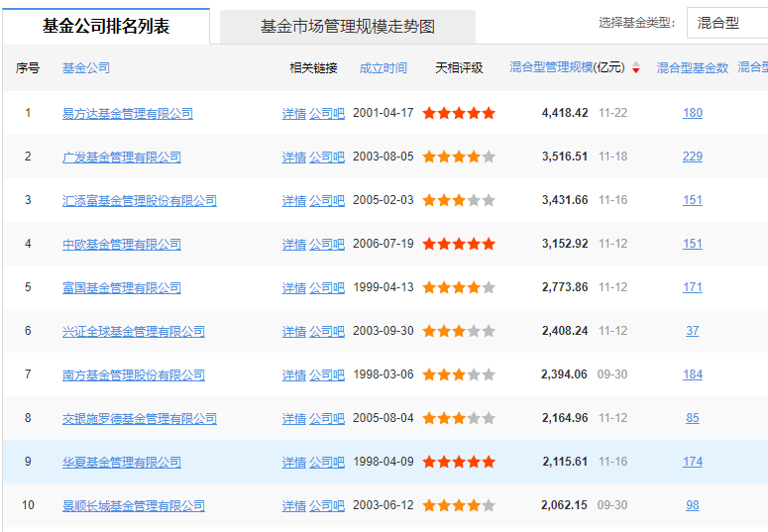Open 中欧基金管理有限公司 link

point(122,244)
